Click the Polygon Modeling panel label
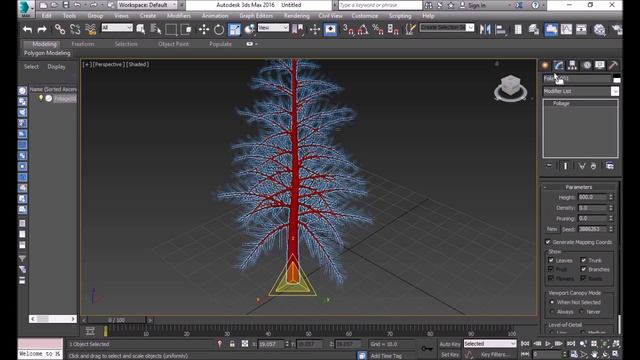This screenshot has height=360, width=640. pos(47,53)
